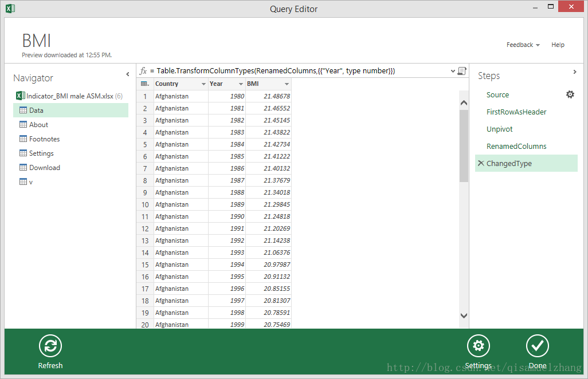588x379 pixels.
Task: Click the Excel app icon in title bar
Action: tap(10, 8)
